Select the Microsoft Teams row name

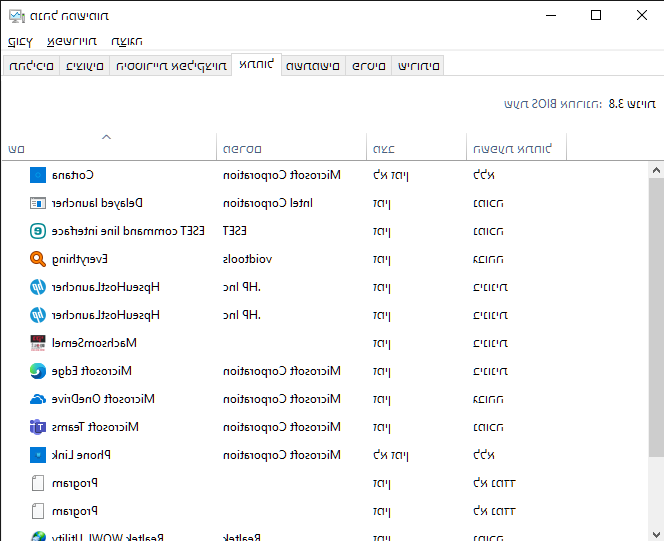95,427
